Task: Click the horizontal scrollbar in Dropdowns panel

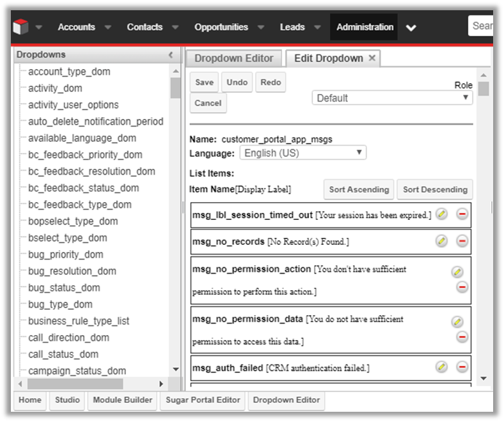Action: click(75, 384)
